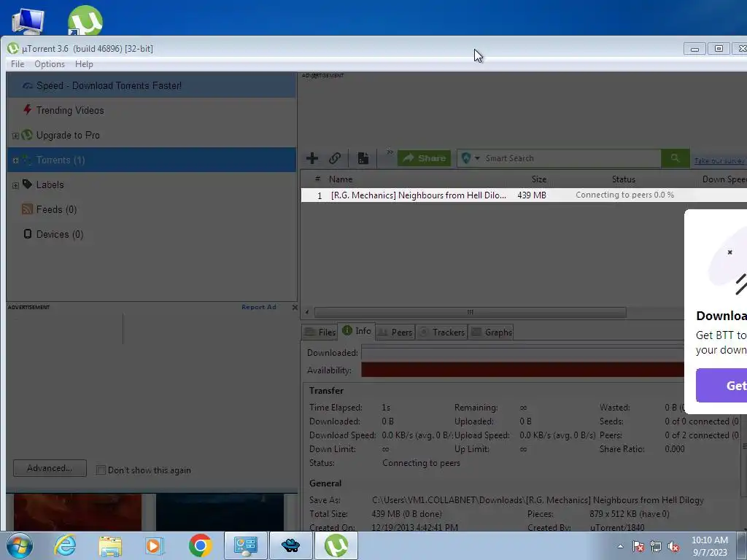Image resolution: width=747 pixels, height=560 pixels.
Task: Click the uTorrent desktop shortcut icon
Action: [85, 20]
